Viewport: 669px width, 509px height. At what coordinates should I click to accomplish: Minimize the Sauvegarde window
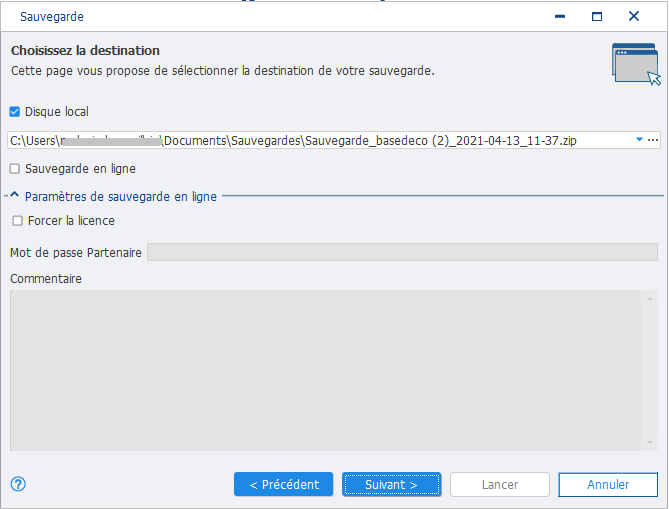point(560,17)
